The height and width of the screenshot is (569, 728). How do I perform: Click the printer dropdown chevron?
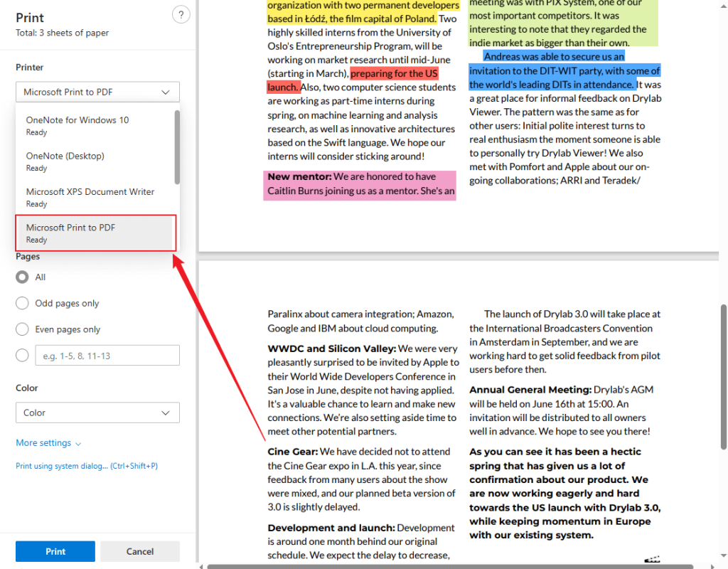pos(166,92)
